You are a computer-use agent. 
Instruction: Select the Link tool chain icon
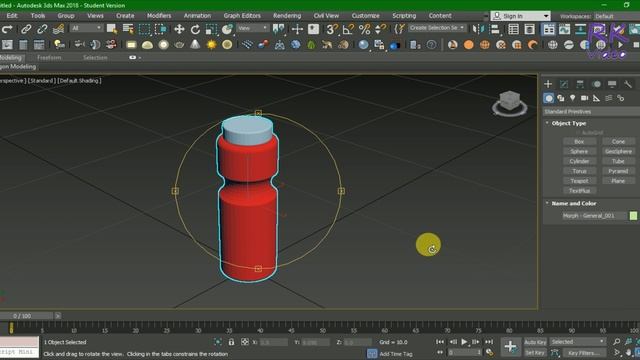[26, 29]
